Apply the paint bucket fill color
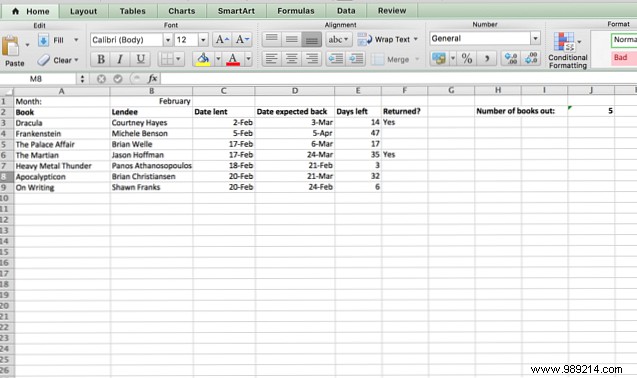The height and width of the screenshot is (378, 637). 203,59
